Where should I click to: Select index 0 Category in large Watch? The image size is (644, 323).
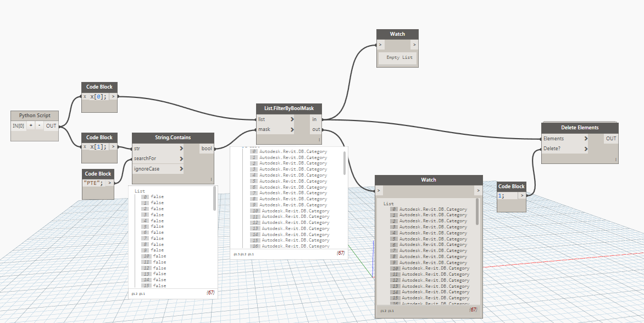[x=429, y=210]
